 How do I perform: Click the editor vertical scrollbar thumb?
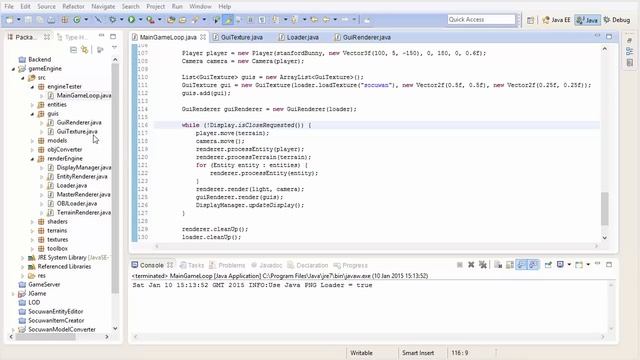tap(604, 208)
